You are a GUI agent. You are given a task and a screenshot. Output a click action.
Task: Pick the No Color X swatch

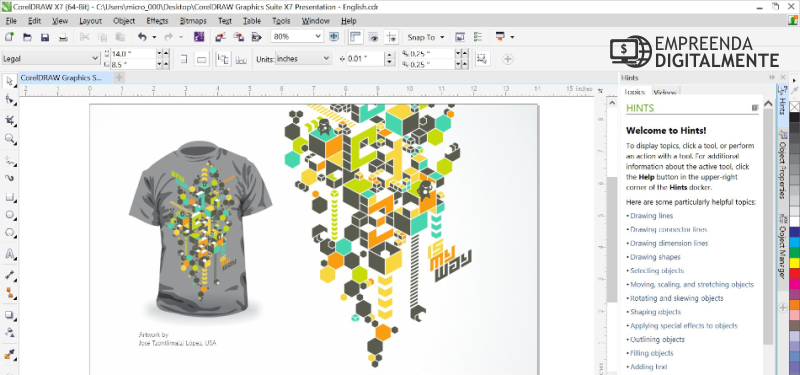(794, 107)
